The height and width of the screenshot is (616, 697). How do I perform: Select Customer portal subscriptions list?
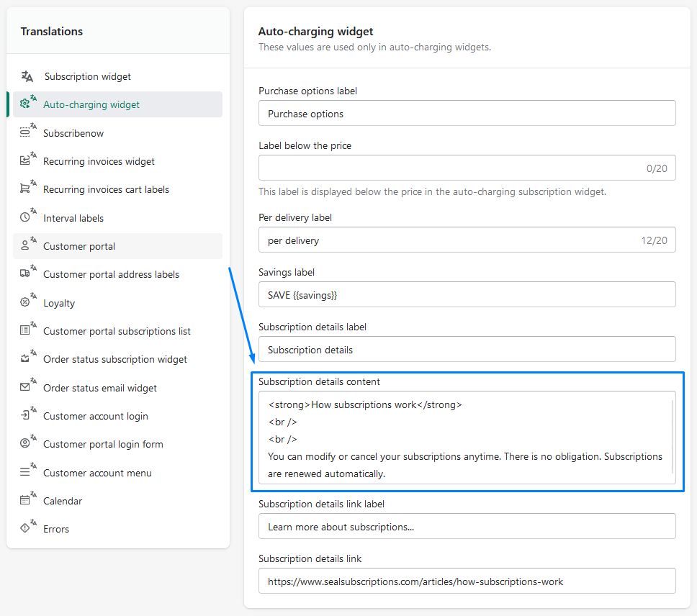(117, 331)
